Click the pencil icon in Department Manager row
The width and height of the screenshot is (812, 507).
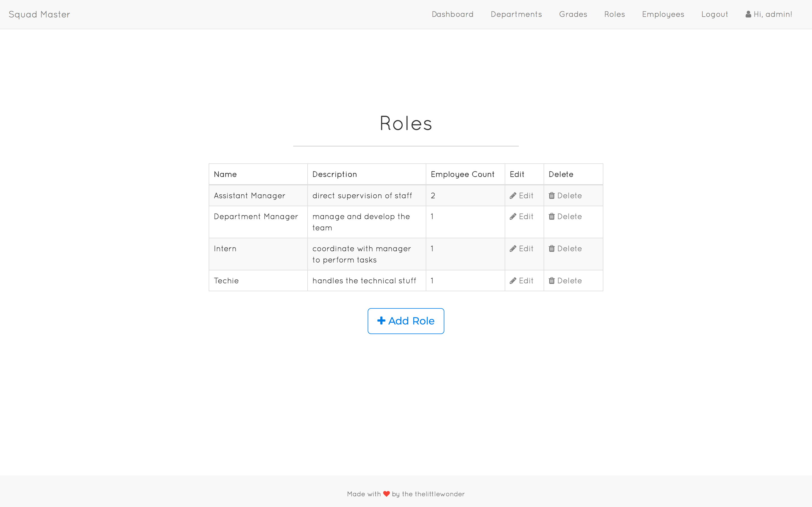pyautogui.click(x=513, y=217)
